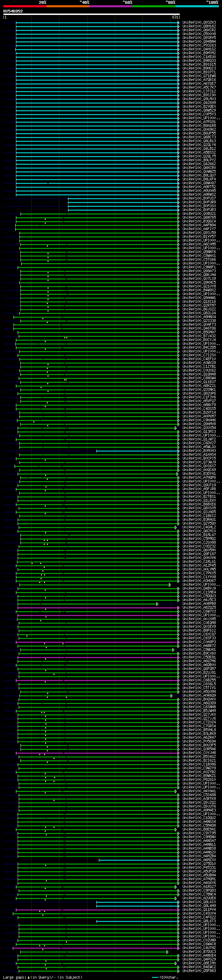The width and height of the screenshot is (222, 980).
Task: Click hit label UniRef100_Q42699
Action: point(199,103)
